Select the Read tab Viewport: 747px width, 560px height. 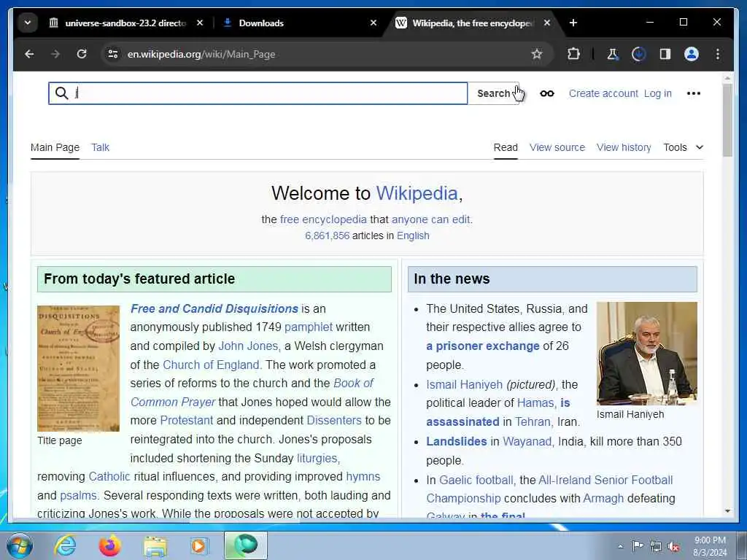pyautogui.click(x=506, y=147)
